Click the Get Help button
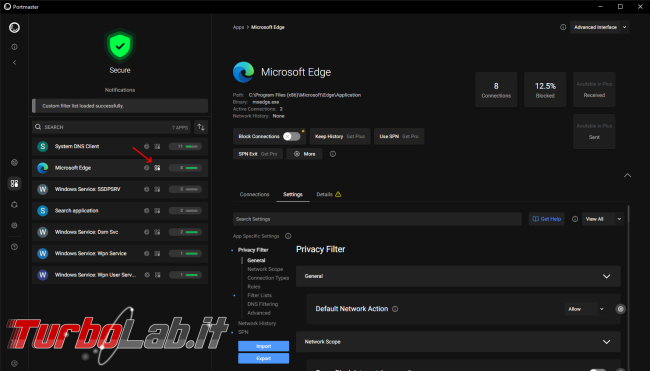The width and height of the screenshot is (650, 371). (x=547, y=219)
